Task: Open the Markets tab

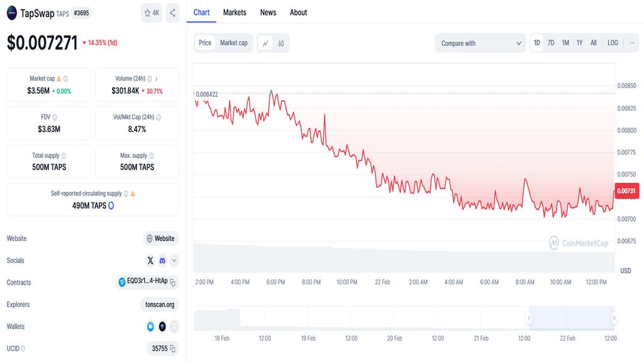Action: (x=235, y=13)
